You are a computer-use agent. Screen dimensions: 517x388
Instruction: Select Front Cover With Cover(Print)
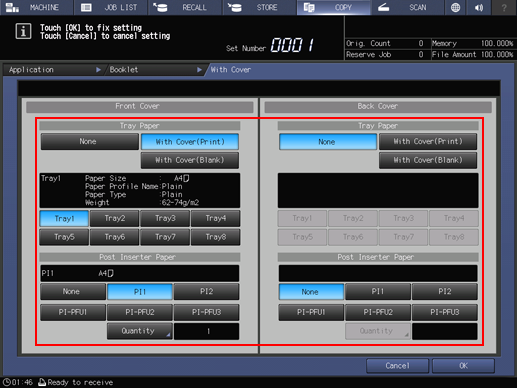pos(190,142)
